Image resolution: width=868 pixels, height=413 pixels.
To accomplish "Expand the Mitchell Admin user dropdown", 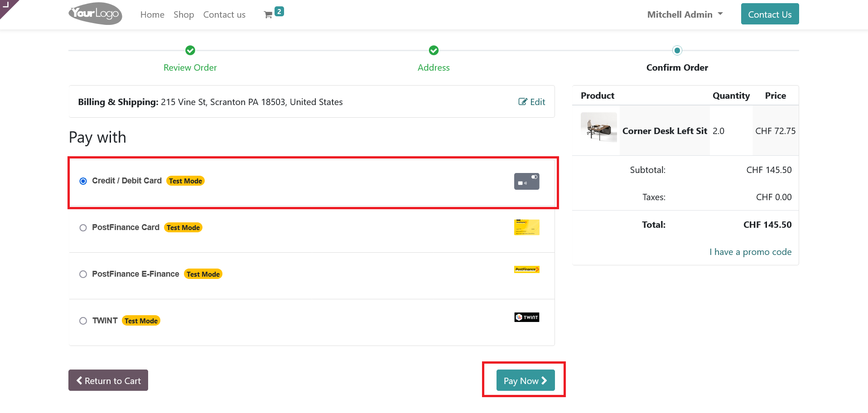I will click(x=685, y=14).
